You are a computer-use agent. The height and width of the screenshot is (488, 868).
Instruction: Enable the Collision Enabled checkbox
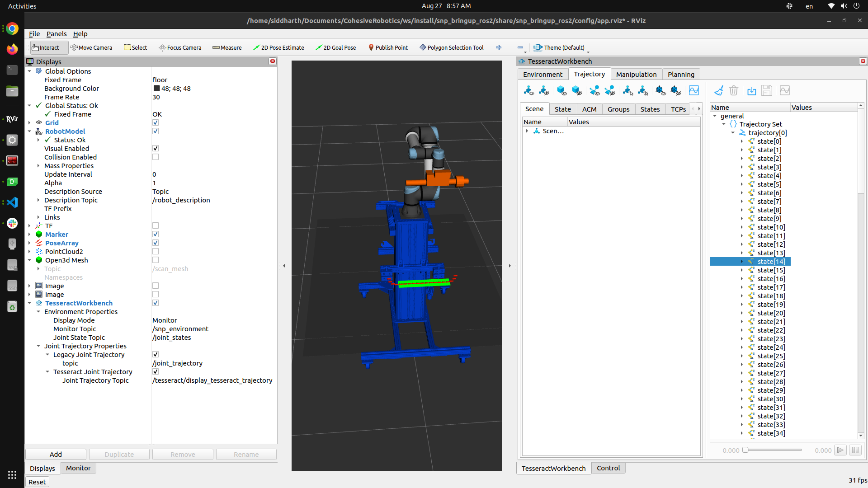[x=156, y=157]
